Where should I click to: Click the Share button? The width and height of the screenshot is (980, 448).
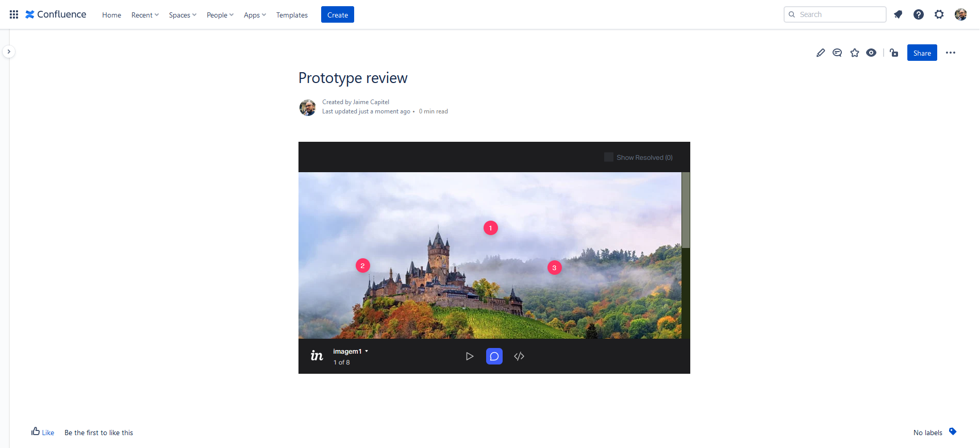(x=922, y=53)
